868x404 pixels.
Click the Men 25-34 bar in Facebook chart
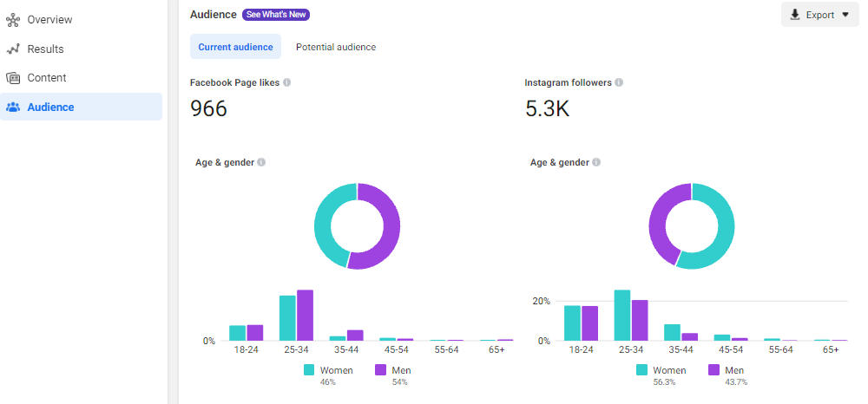point(305,316)
